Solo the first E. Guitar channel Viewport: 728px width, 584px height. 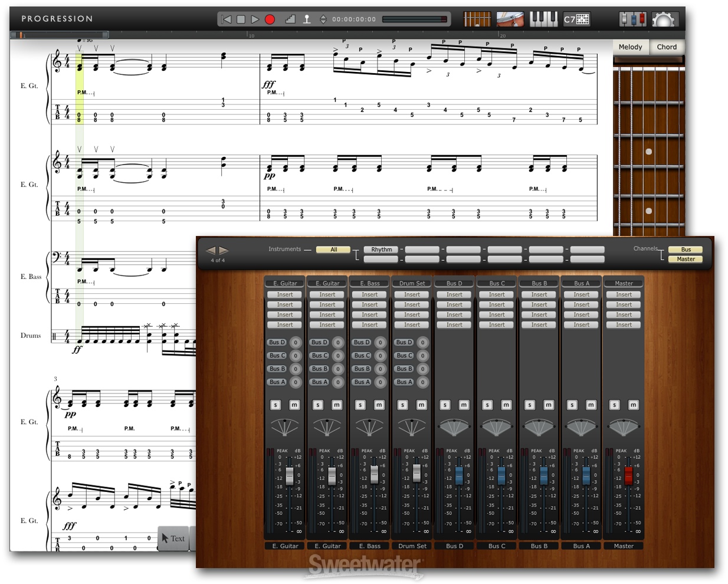click(276, 405)
